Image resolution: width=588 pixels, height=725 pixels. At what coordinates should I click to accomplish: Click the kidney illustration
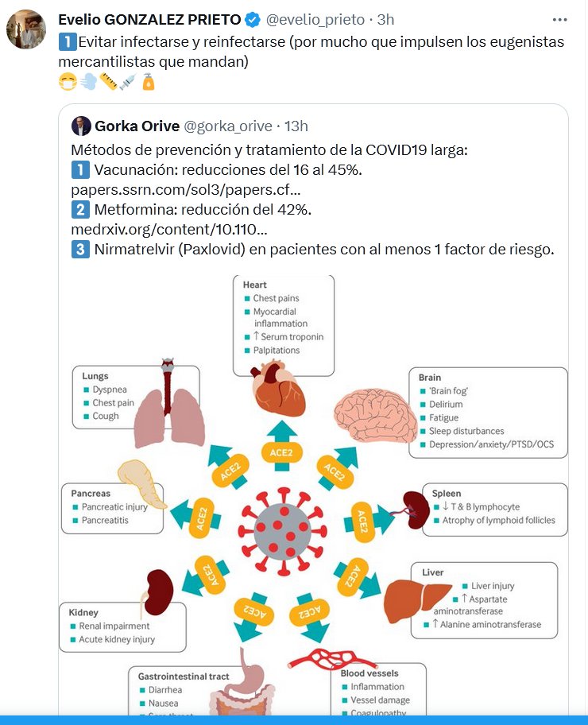coord(157,593)
